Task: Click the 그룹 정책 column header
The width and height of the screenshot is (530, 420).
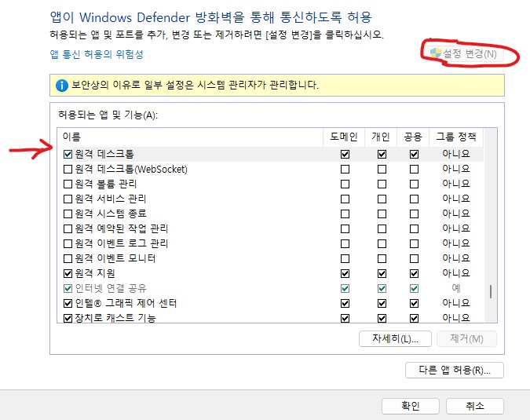Action: (456, 137)
